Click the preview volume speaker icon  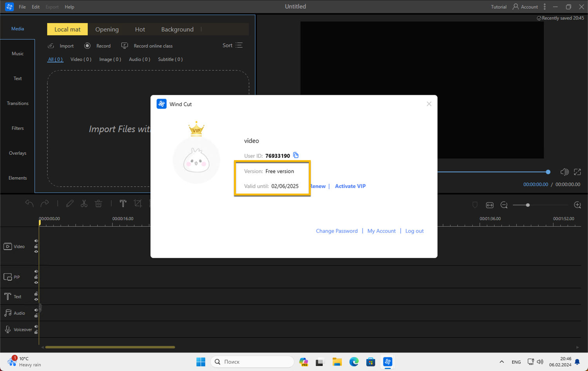[x=564, y=172]
